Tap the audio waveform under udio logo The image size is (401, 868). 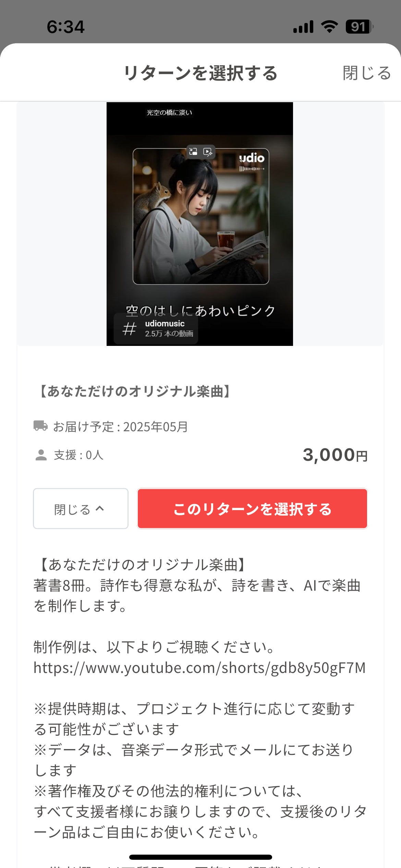tap(252, 169)
